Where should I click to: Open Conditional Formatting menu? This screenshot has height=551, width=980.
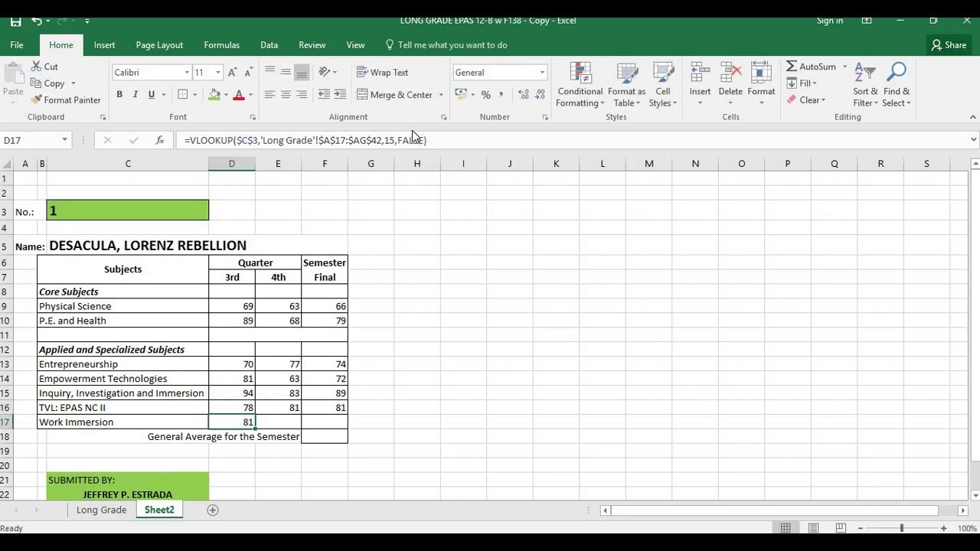point(580,85)
